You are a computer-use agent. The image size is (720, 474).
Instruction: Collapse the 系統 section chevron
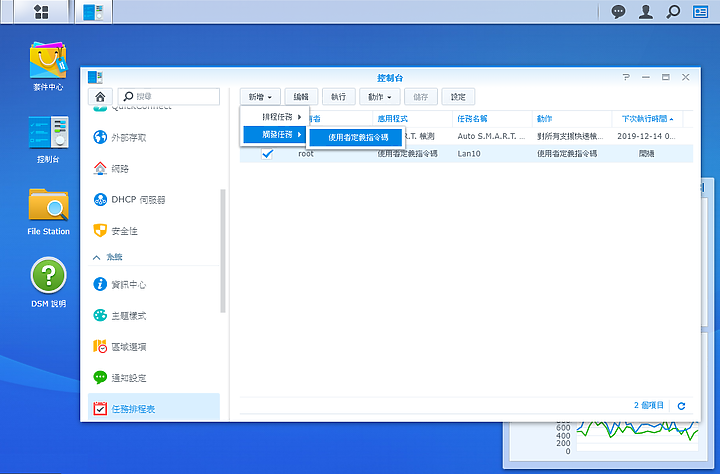tap(96, 257)
